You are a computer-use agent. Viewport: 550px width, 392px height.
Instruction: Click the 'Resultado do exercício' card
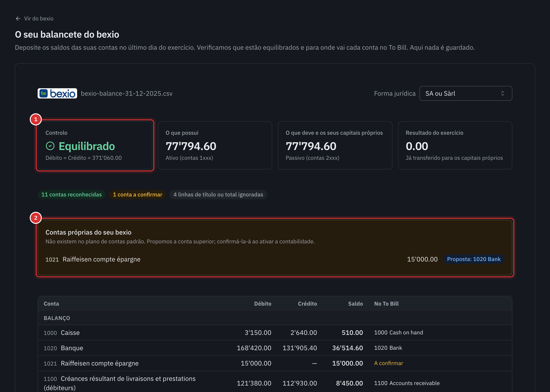click(x=455, y=145)
